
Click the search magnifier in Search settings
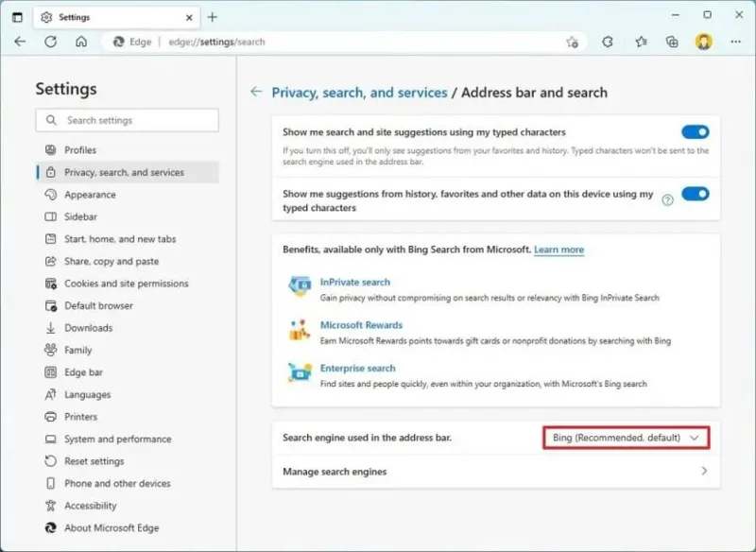click(x=51, y=120)
